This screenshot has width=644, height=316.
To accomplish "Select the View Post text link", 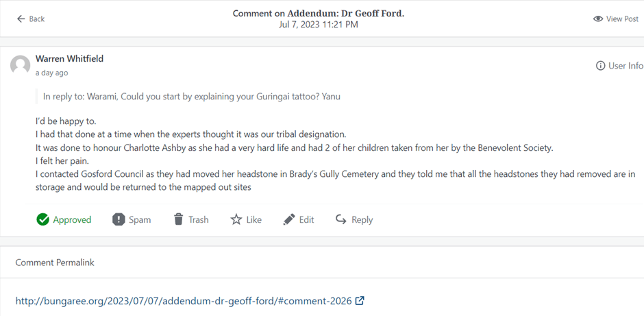I will (x=622, y=19).
